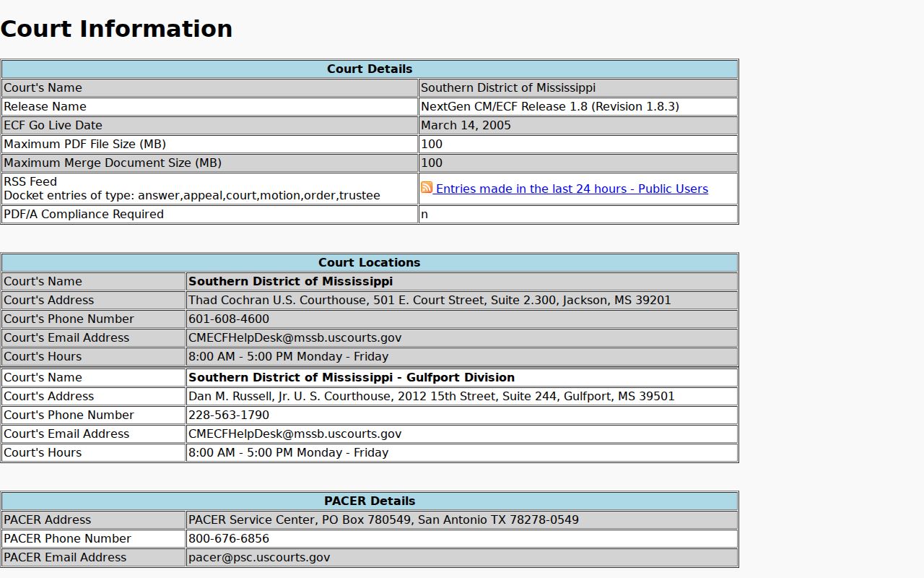Viewport: 924px width, 578px height.
Task: Select the 'Court Locations' table header
Action: click(x=370, y=262)
